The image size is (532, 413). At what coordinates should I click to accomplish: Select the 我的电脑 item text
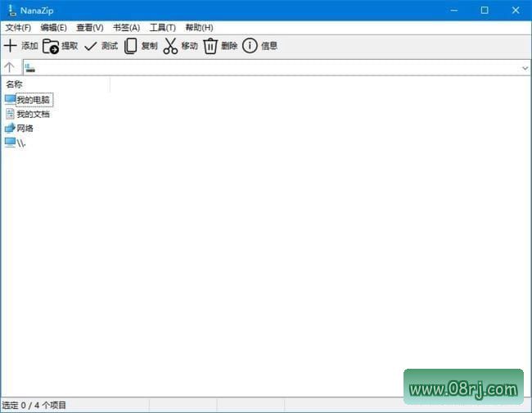pos(34,100)
